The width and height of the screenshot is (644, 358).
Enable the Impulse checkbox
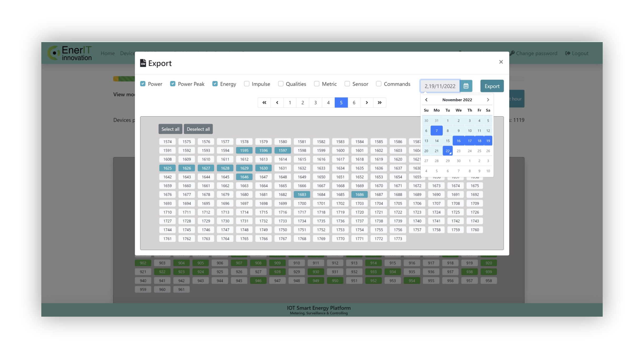pos(247,84)
